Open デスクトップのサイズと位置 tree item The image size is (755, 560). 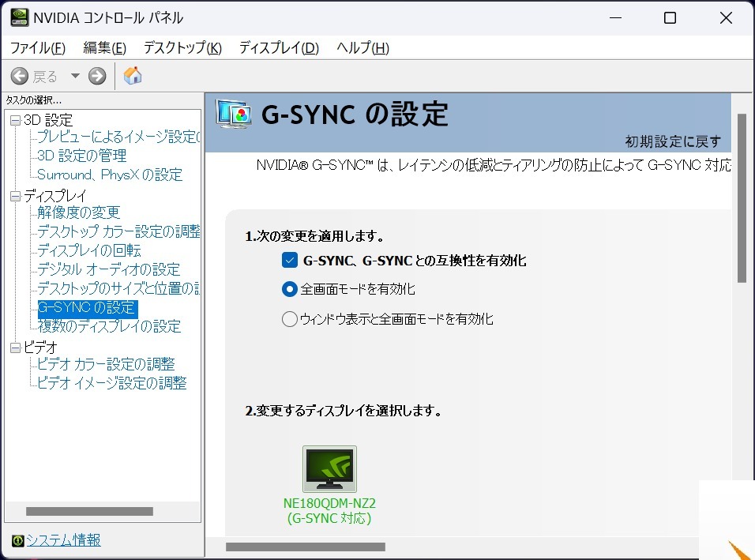(x=118, y=288)
